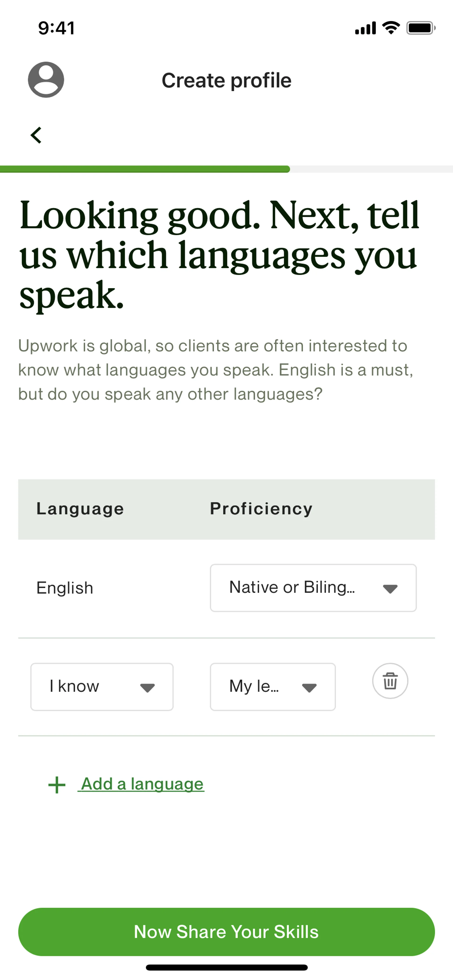
Task: Tap the profile avatar icon
Action: (x=46, y=79)
